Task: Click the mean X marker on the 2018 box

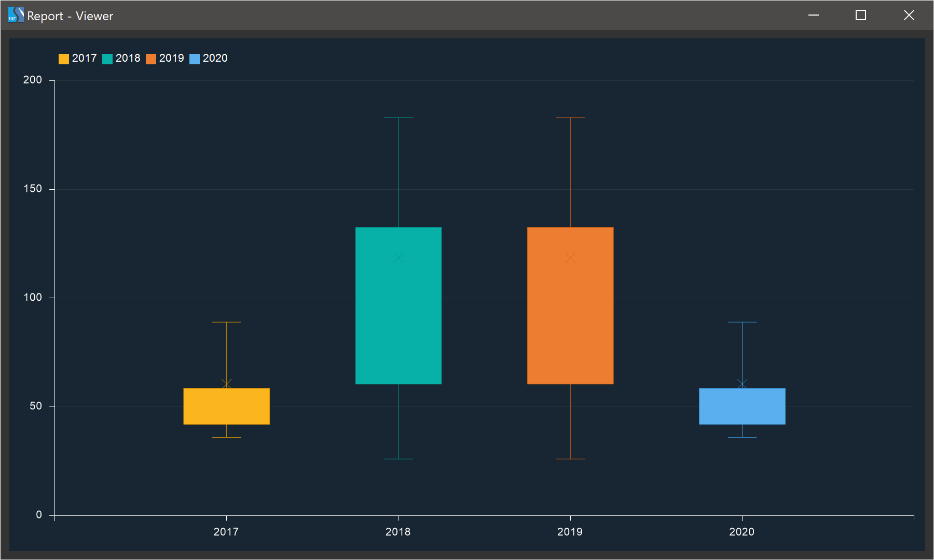Action: 399,258
